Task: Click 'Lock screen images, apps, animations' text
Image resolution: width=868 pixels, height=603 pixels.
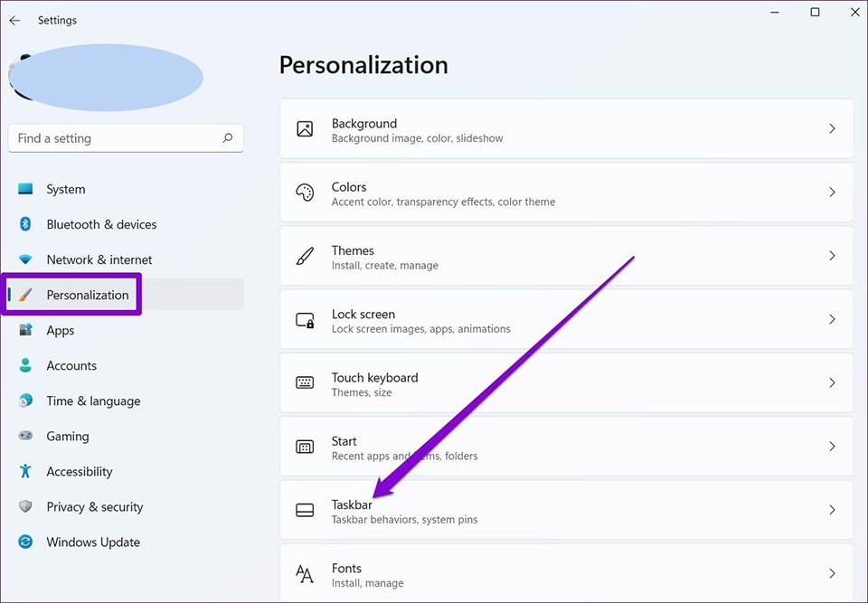Action: pyautogui.click(x=420, y=329)
